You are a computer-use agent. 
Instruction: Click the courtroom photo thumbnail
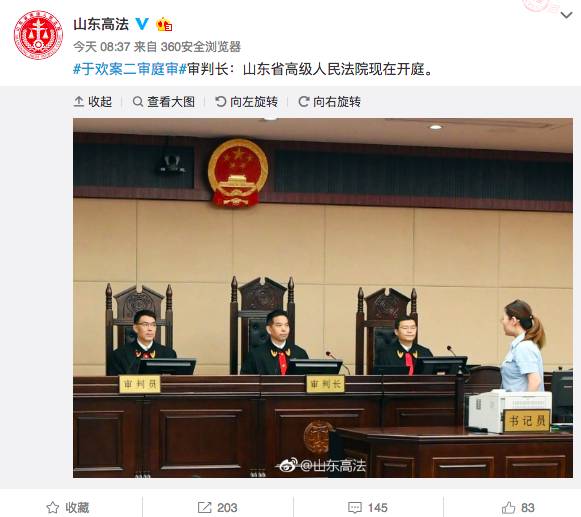click(323, 298)
